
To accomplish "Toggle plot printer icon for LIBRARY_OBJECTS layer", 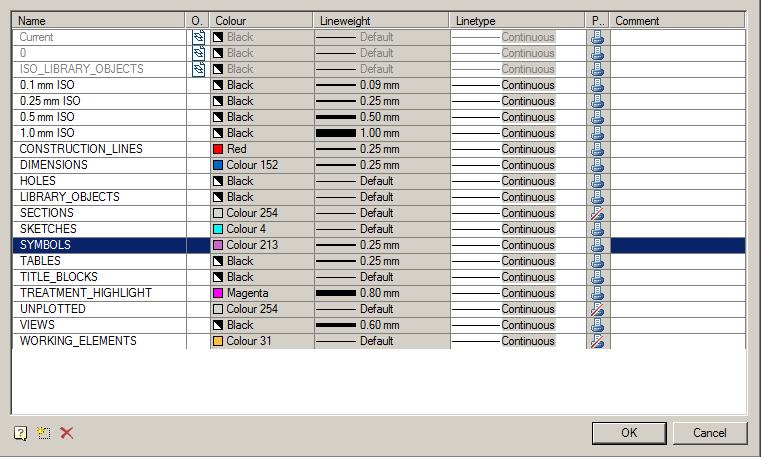I will pos(597,197).
